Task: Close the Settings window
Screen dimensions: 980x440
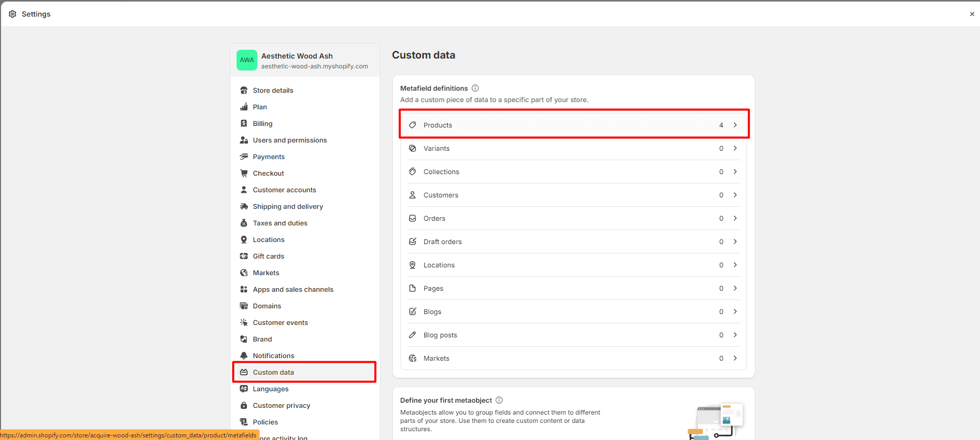Action: [x=972, y=14]
